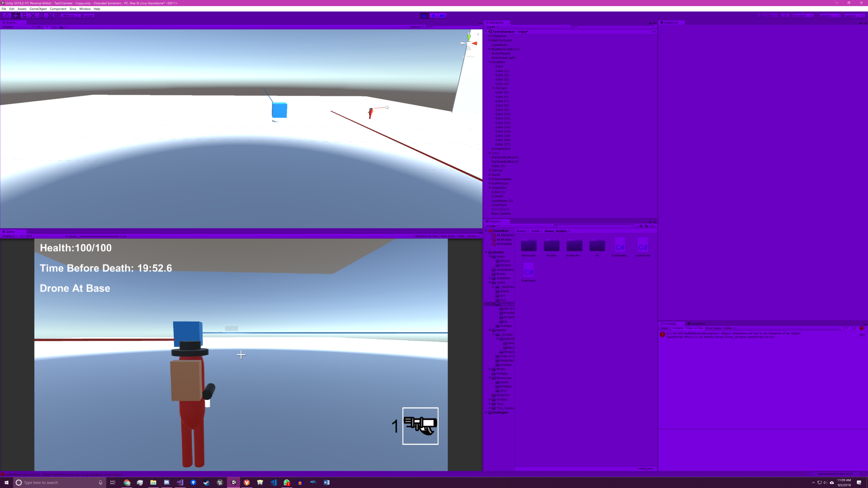
Task: Select Cube (10) in the Hierarchy
Action: click(502, 114)
